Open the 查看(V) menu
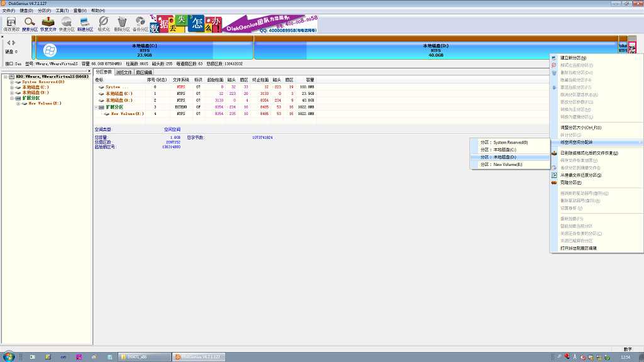 [x=80, y=10]
